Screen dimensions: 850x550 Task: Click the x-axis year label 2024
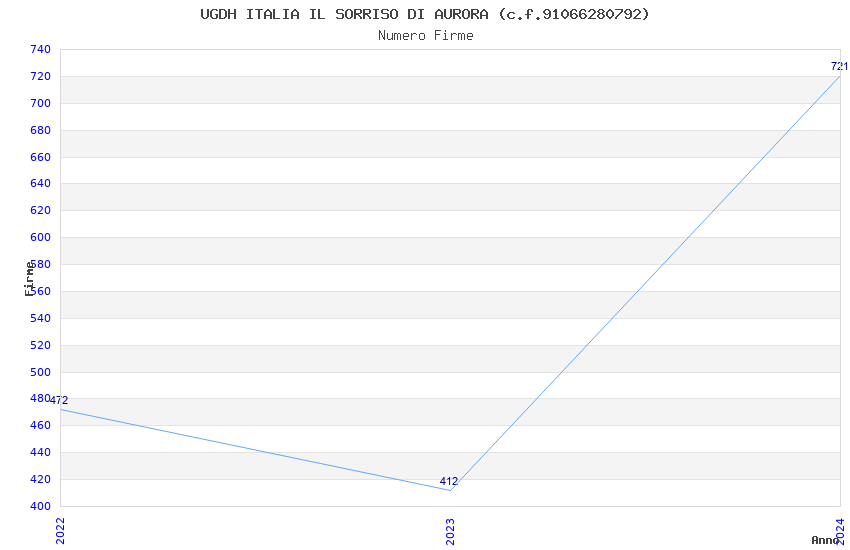840,531
